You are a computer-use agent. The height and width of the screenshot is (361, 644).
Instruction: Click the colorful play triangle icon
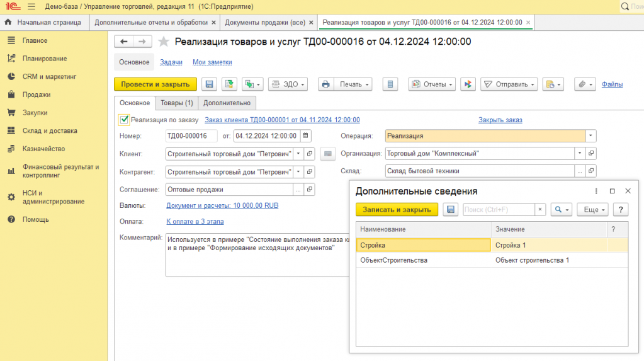click(468, 84)
